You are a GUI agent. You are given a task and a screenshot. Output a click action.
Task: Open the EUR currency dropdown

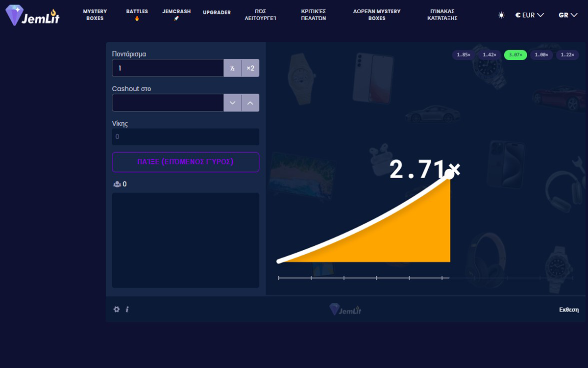pos(530,15)
